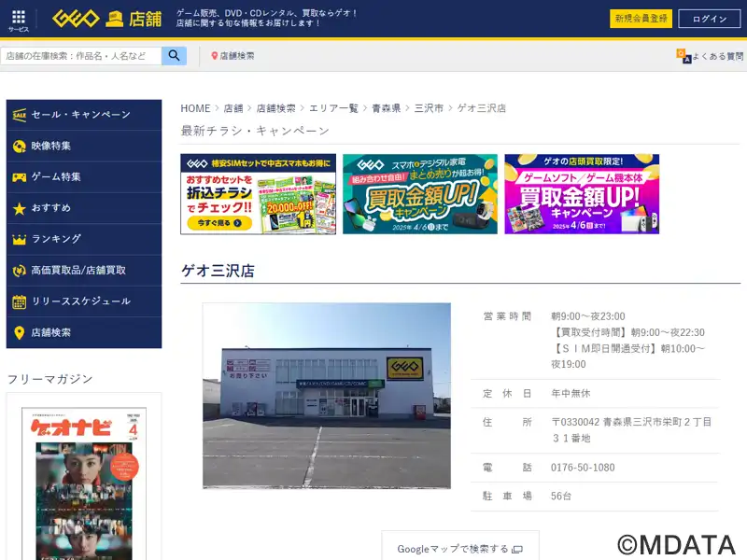The image size is (747, 560).
Task: Open セール・キャンペーン sidebar menu
Action: (84, 115)
